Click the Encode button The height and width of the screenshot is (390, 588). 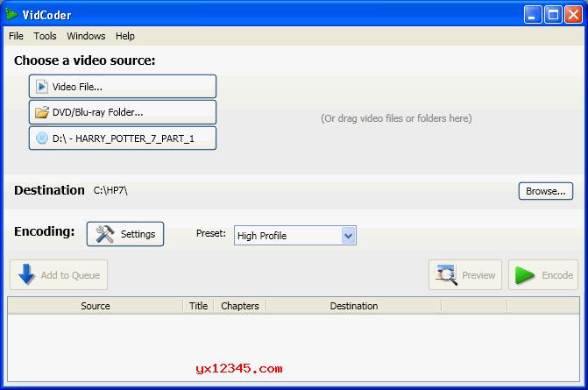[543, 275]
